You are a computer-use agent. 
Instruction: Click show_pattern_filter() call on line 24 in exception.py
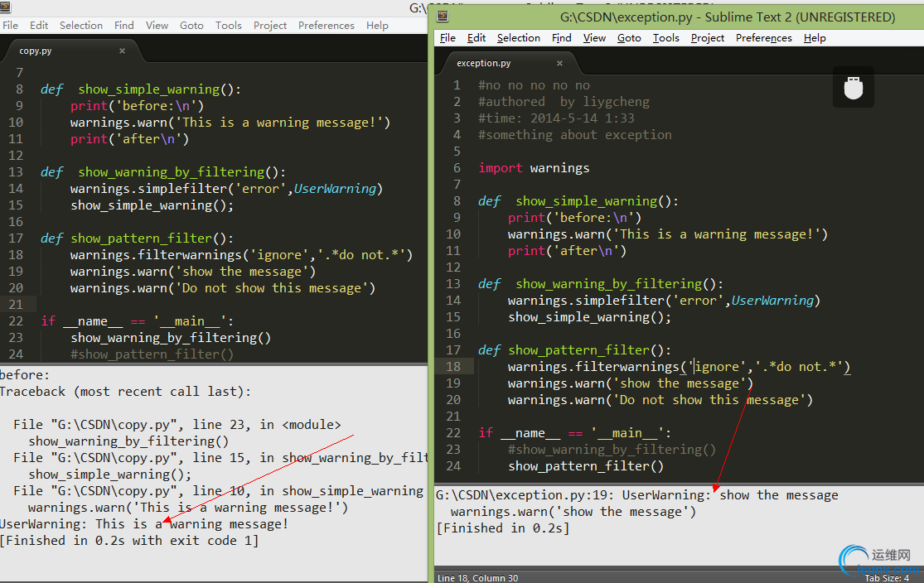pyautogui.click(x=586, y=465)
